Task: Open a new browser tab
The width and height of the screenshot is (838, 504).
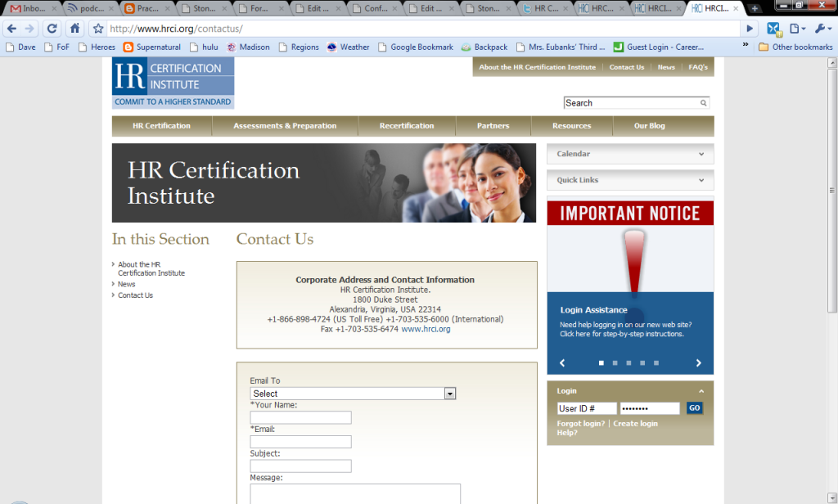Action: [x=754, y=8]
